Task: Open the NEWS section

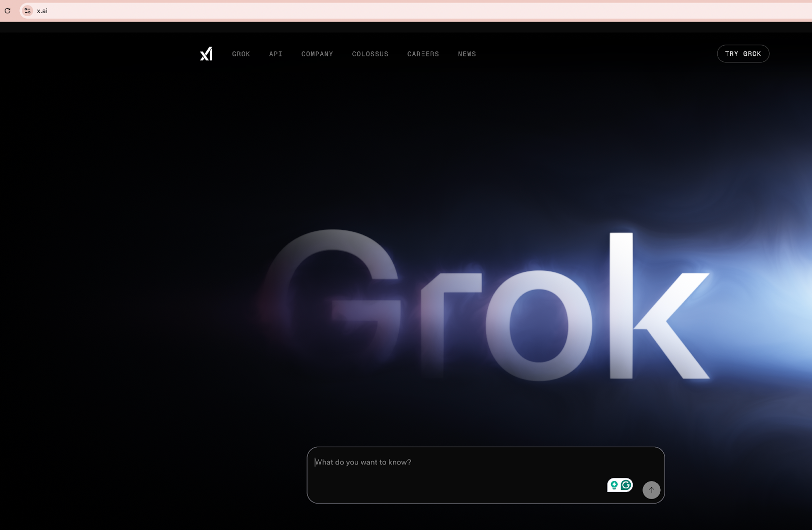Action: 467,54
